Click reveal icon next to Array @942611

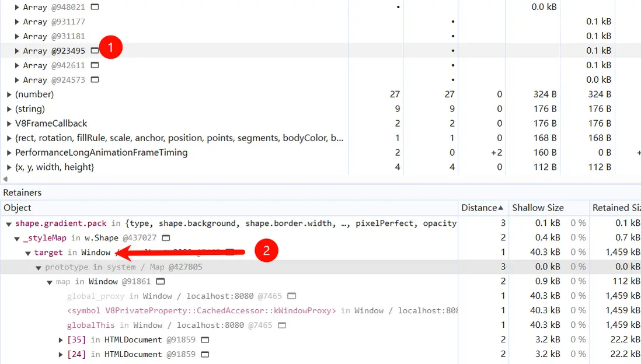pyautogui.click(x=95, y=65)
